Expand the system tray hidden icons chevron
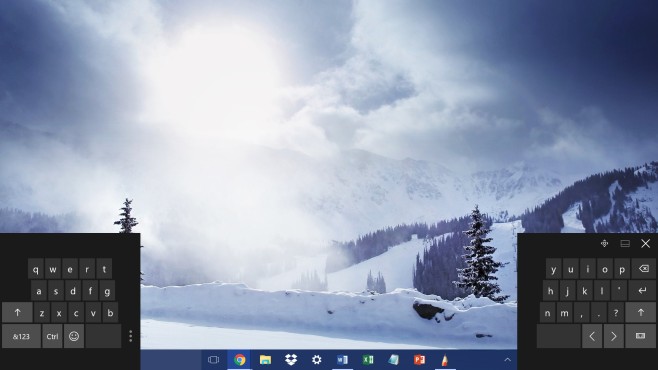The height and width of the screenshot is (370, 658). pos(507,360)
